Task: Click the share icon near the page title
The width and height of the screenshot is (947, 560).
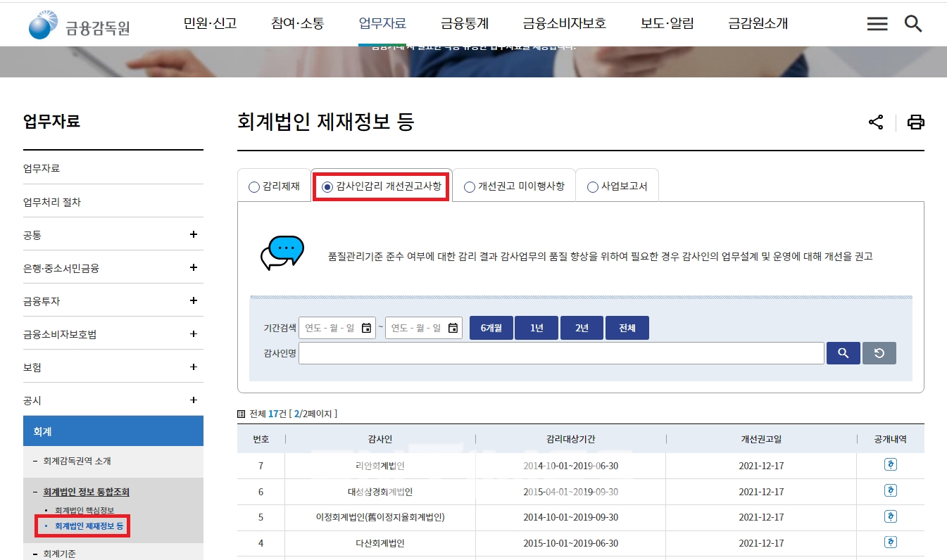Action: coord(875,121)
